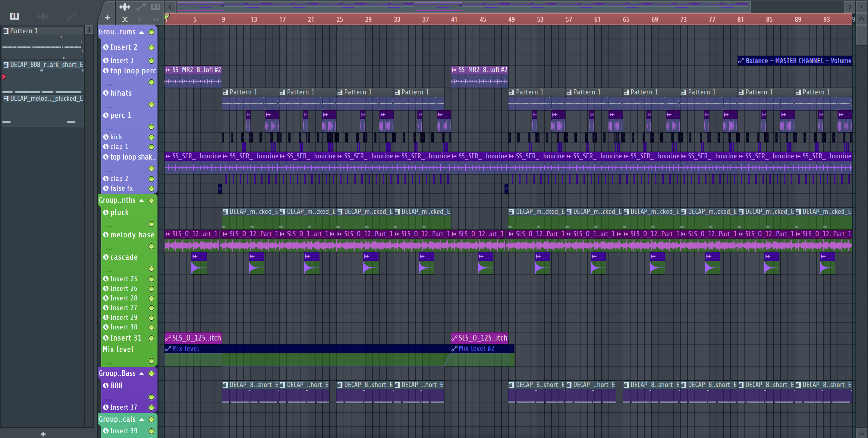Viewport: 868px width, 438px height.
Task: Show audio clips in the picker panel
Action: (43, 16)
